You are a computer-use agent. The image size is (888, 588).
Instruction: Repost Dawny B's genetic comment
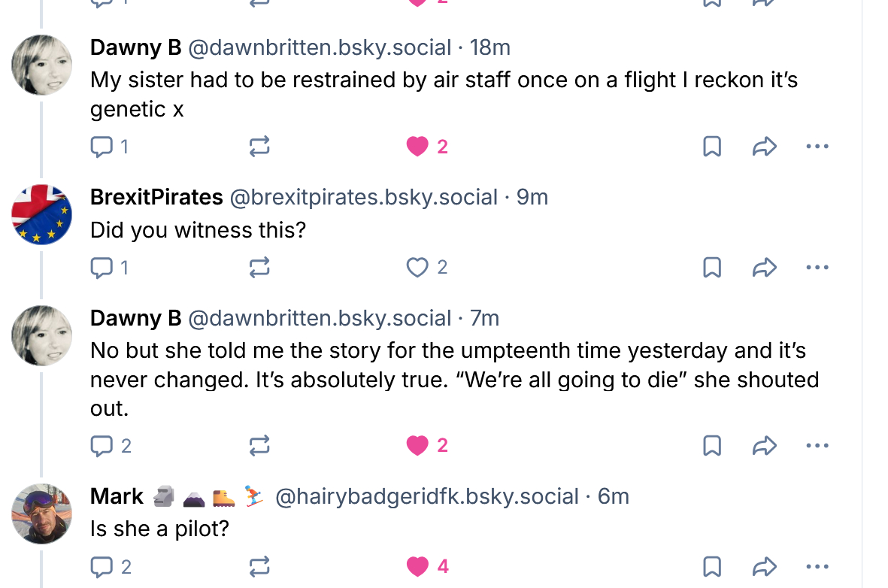259,147
